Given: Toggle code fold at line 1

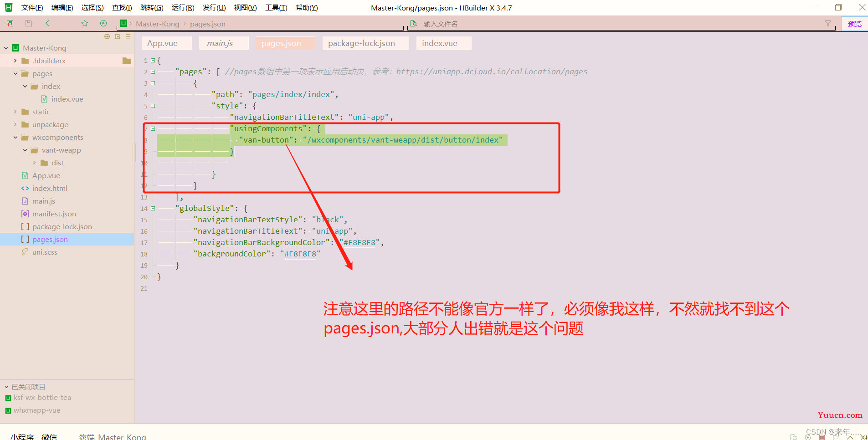Looking at the screenshot, I should [153, 60].
